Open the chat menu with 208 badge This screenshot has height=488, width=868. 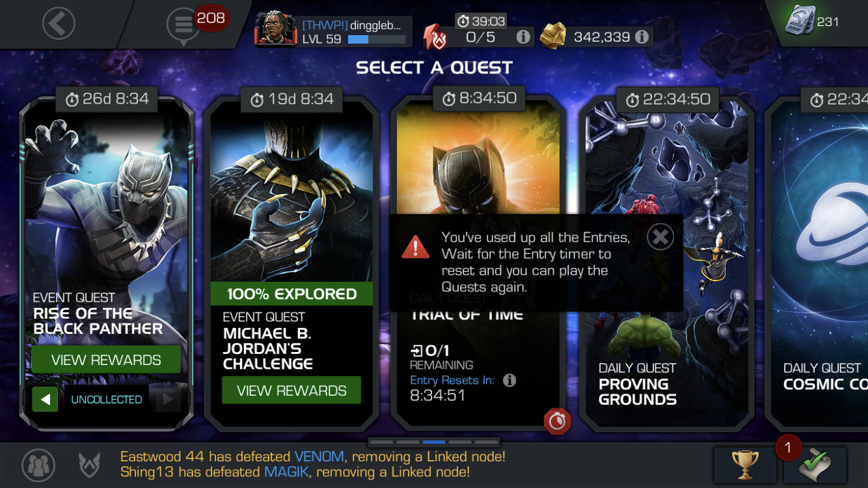tap(183, 25)
